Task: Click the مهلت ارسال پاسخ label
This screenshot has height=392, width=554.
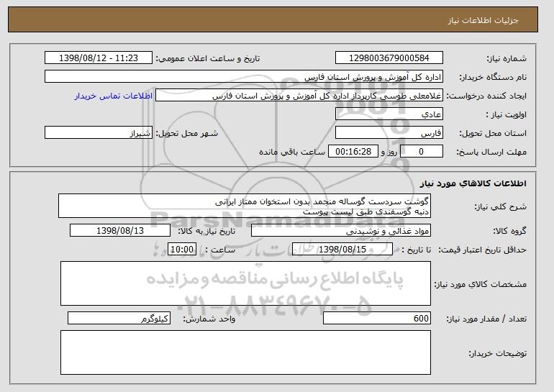Action: point(491,152)
